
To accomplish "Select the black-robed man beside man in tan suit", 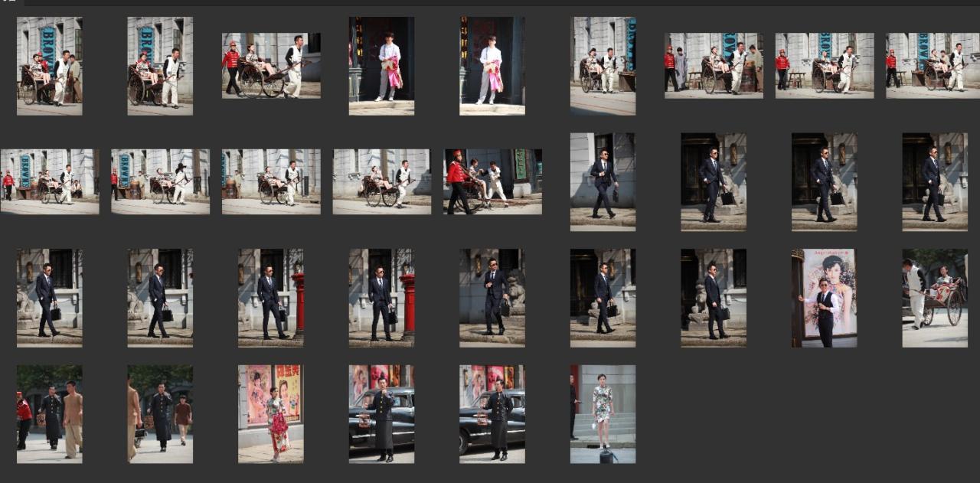I will tap(49, 413).
